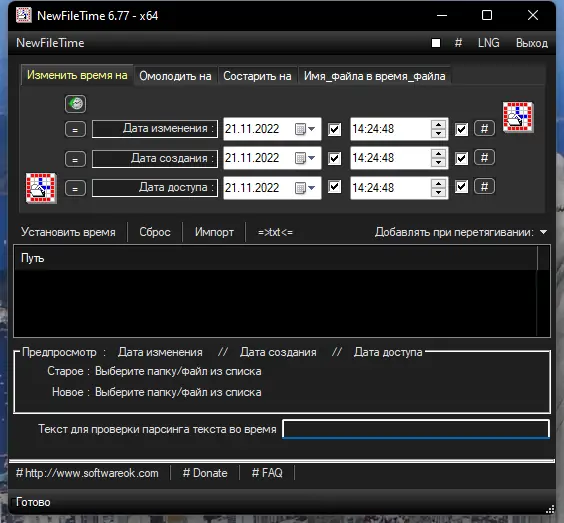564x523 pixels.
Task: Increase time with up arrow for Дата доступа
Action: 438,183
